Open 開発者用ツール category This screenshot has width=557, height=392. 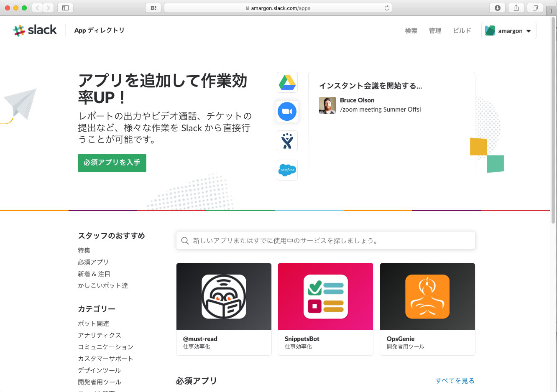100,382
